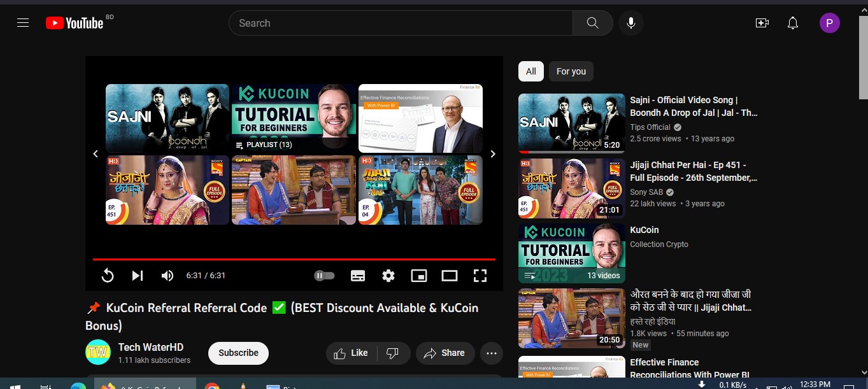Screen dimensions: 868x389
Task: Click the '2.5 crore views' text
Action: pyautogui.click(x=655, y=139)
